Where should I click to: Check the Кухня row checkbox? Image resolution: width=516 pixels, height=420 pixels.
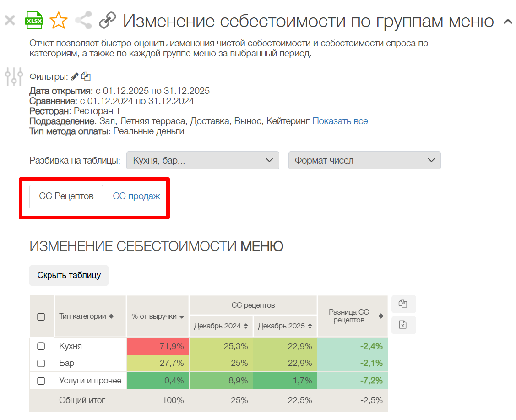41,346
